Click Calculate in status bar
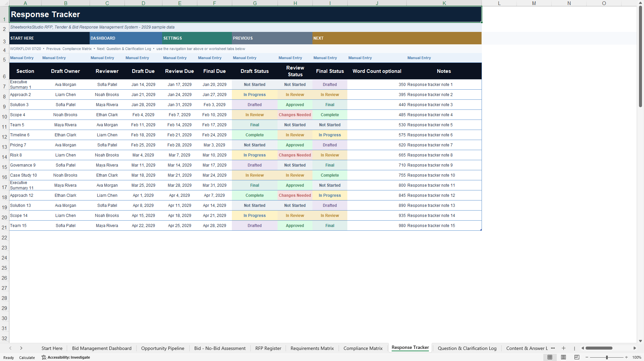Image resolution: width=644 pixels, height=361 pixels. 27,358
